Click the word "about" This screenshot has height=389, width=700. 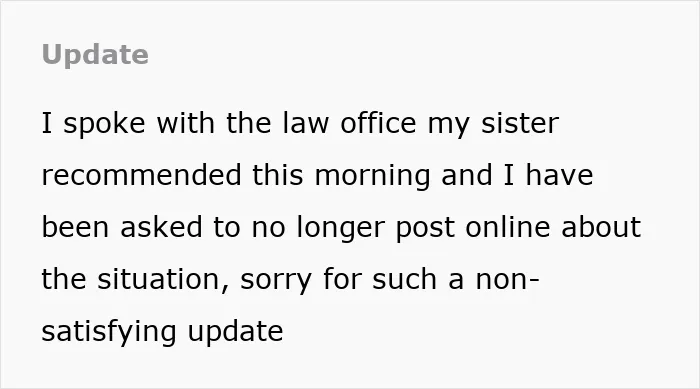601,227
